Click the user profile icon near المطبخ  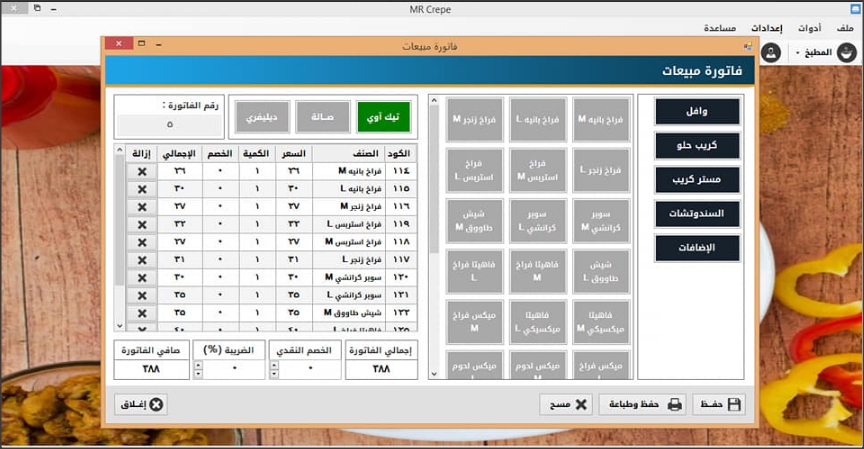pos(771,53)
